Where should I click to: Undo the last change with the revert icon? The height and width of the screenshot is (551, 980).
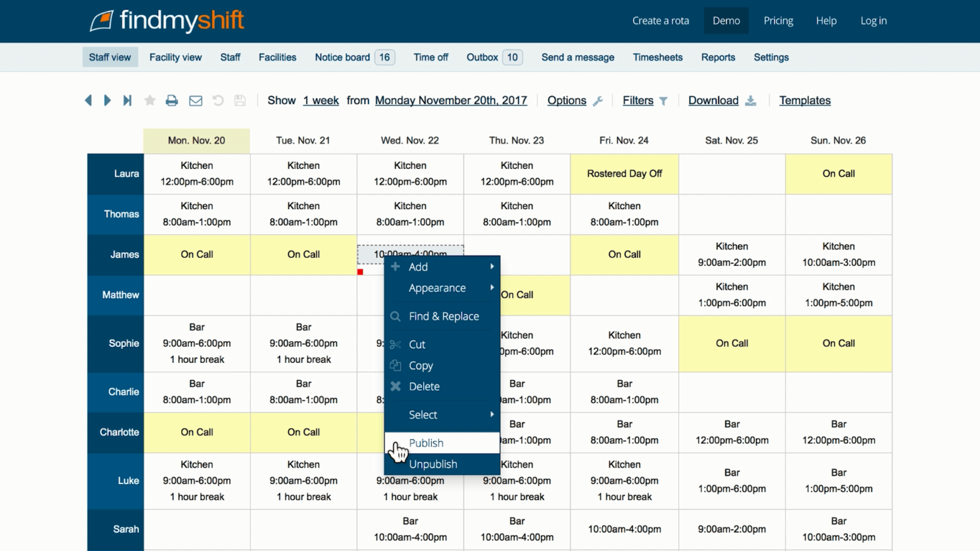[x=218, y=100]
